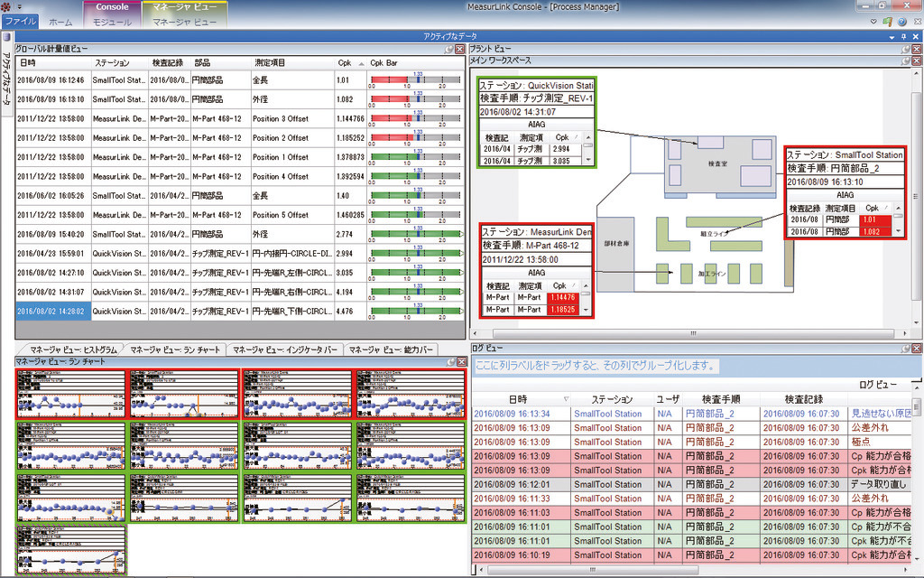This screenshot has height=578, width=924.
Task: Toggle auto-hide pin on アクティブなデータ panel
Action: [x=904, y=36]
